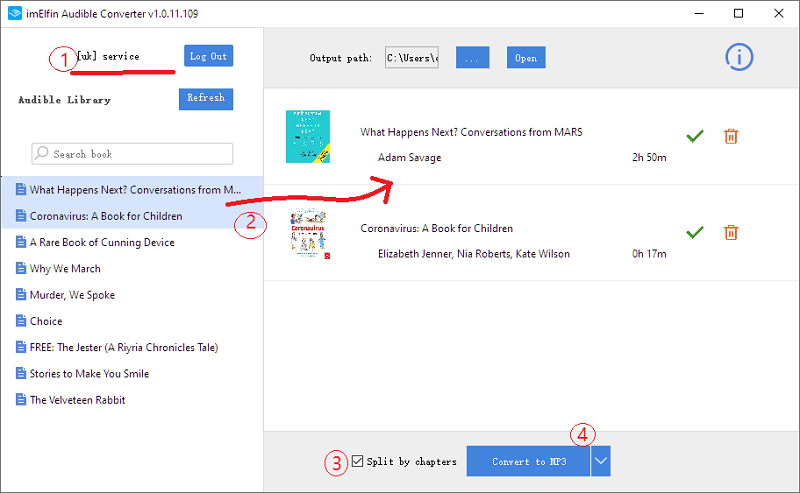Screen dimensions: 800x493
Task: Click document icon beside 'Murder, We Spoke'
Action: [x=20, y=294]
